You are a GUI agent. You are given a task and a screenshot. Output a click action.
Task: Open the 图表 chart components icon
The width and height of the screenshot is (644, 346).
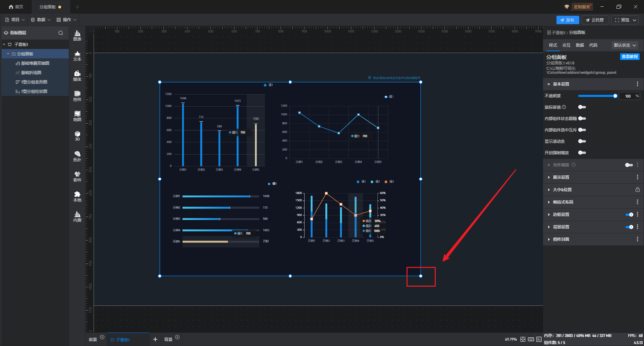[x=77, y=35]
